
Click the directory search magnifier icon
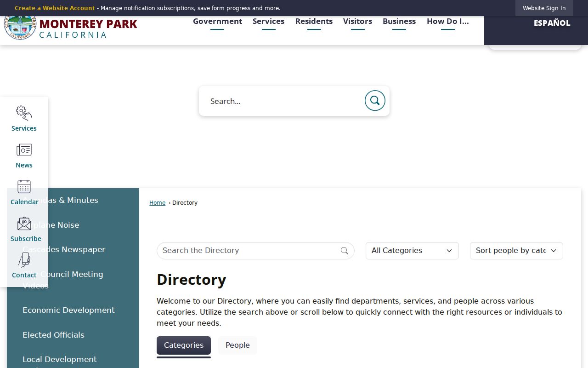tap(345, 251)
